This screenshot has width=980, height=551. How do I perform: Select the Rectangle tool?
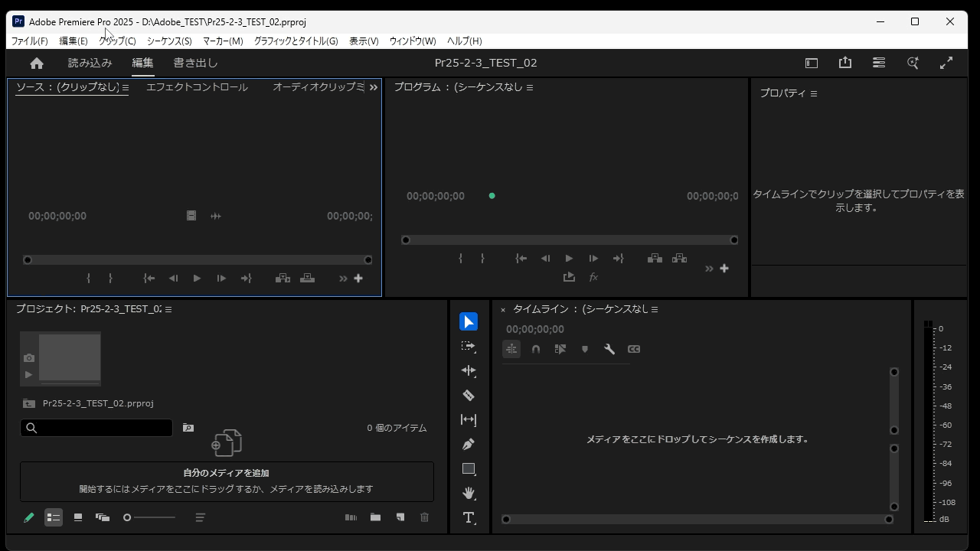(x=469, y=469)
